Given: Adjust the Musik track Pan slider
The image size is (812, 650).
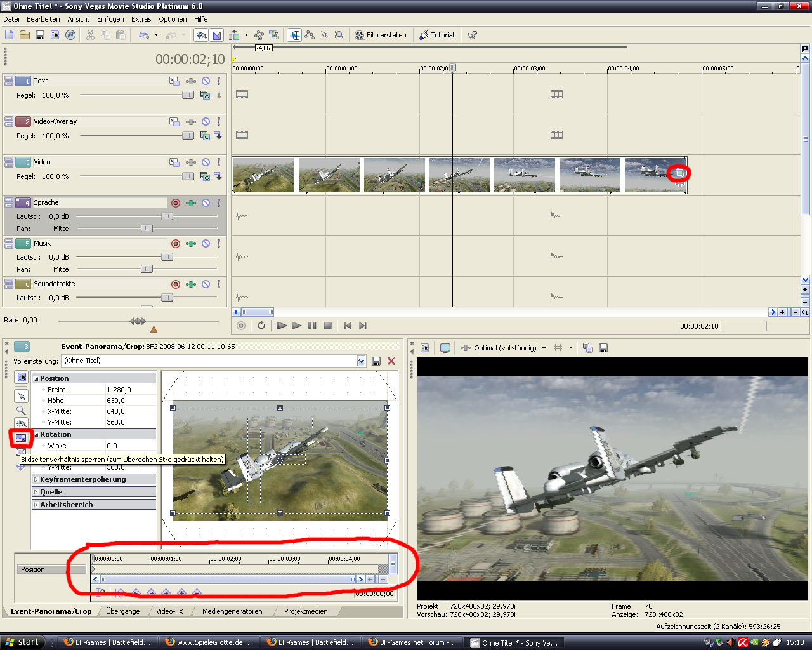Looking at the screenshot, I should (x=147, y=269).
